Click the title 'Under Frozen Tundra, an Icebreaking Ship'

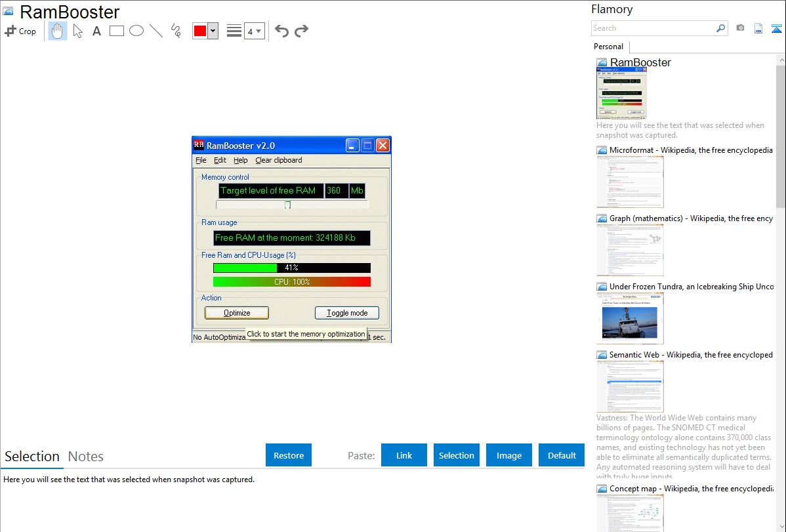point(692,287)
